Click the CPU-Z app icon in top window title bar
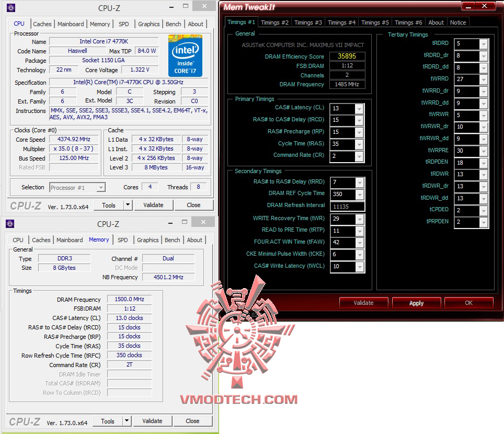This screenshot has height=434, width=504. 10,8
